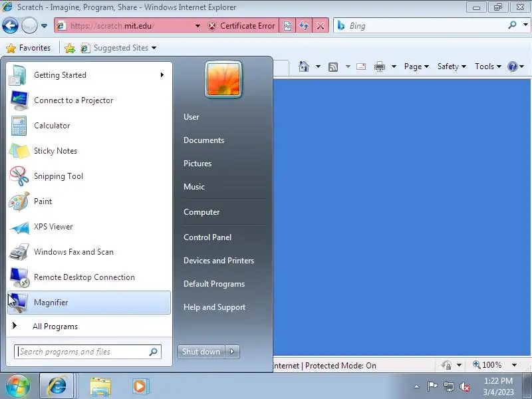Viewport: 532px width, 399px height.
Task: Click the user account picture
Action: (x=223, y=79)
